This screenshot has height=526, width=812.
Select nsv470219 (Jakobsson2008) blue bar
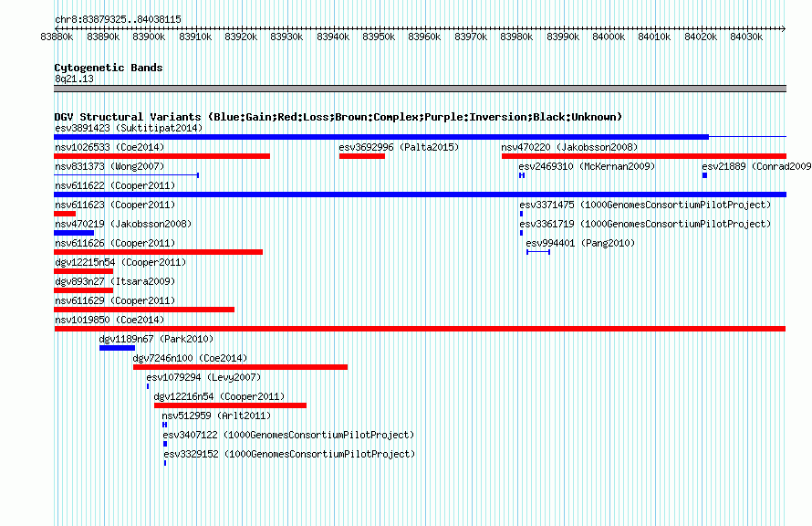coord(74,233)
